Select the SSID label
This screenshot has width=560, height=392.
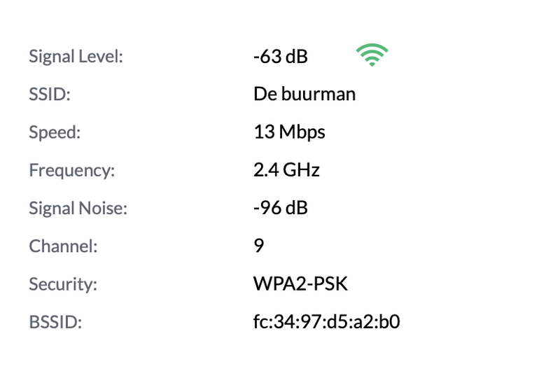tap(50, 94)
